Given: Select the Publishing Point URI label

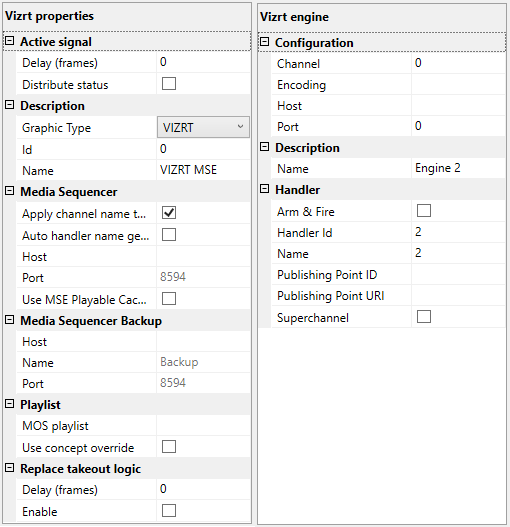Looking at the screenshot, I should 330,296.
